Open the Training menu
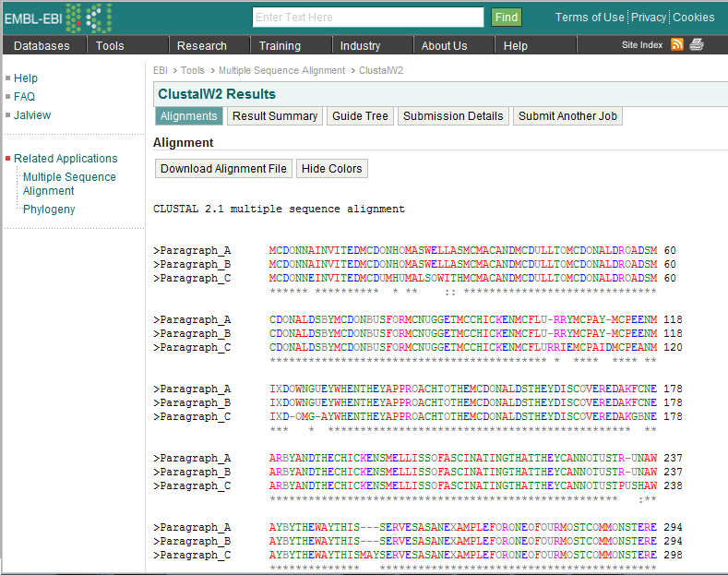 click(280, 45)
